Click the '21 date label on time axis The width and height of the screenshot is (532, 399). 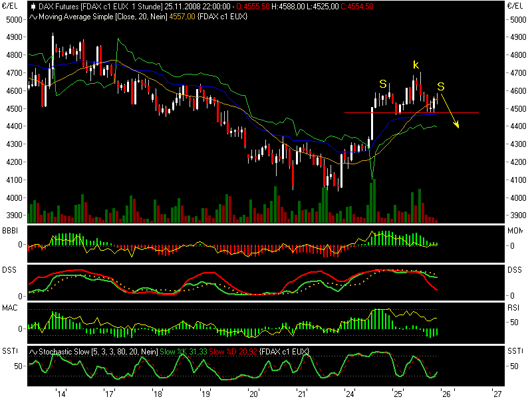pos(302,394)
